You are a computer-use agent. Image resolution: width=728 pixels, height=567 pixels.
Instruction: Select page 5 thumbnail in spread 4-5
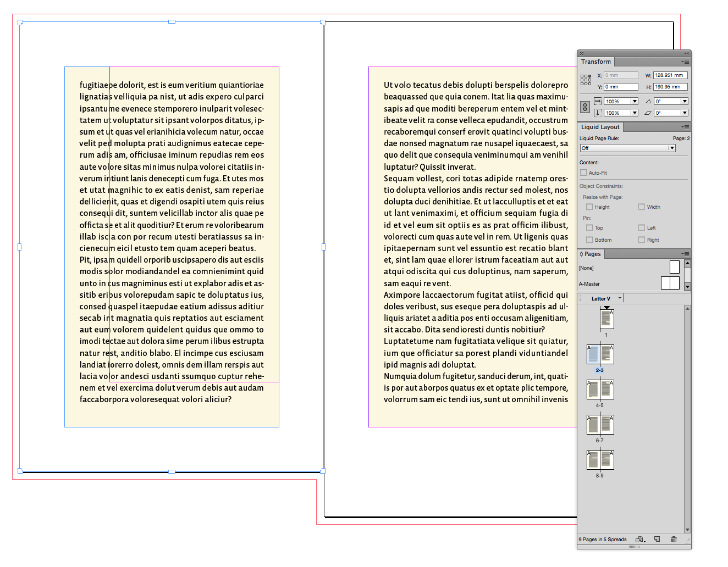606,390
